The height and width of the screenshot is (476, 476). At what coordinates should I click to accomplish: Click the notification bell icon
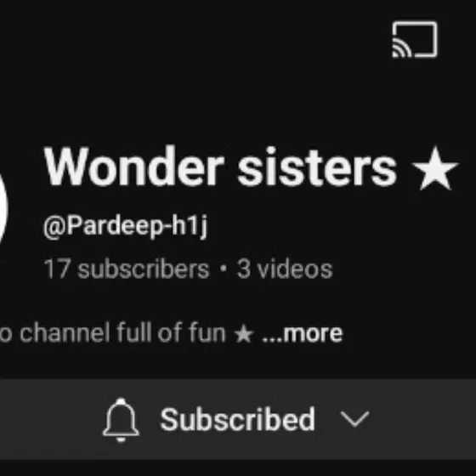[x=121, y=420]
